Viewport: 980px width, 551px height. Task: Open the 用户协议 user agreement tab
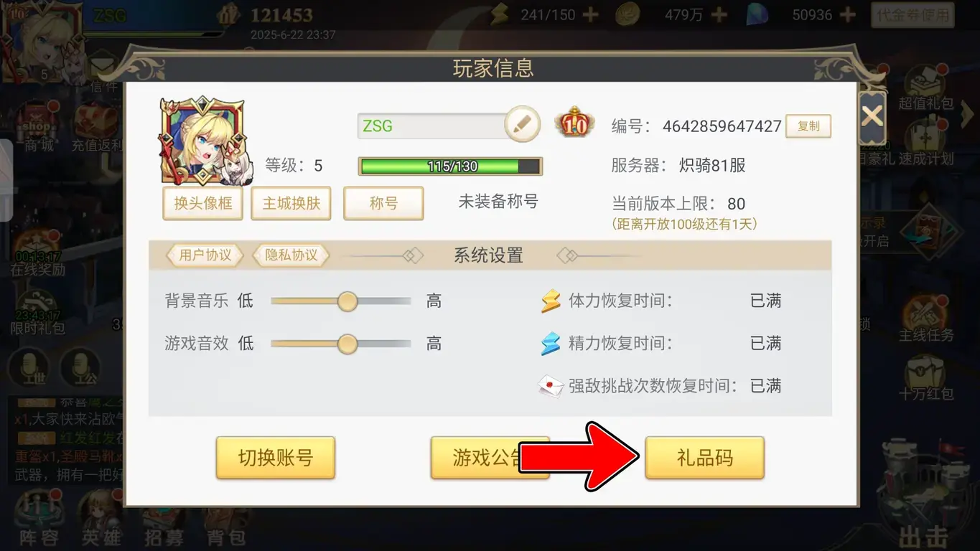tap(205, 255)
